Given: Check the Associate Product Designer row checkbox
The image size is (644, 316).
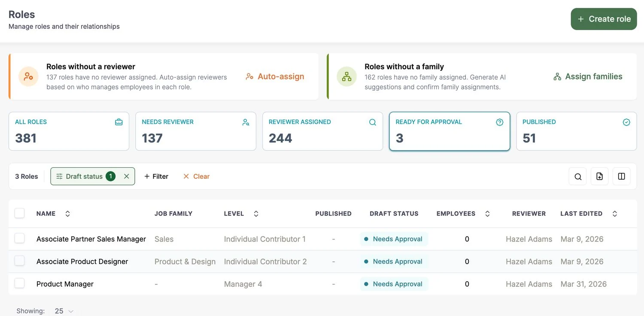Looking at the screenshot, I should [20, 261].
